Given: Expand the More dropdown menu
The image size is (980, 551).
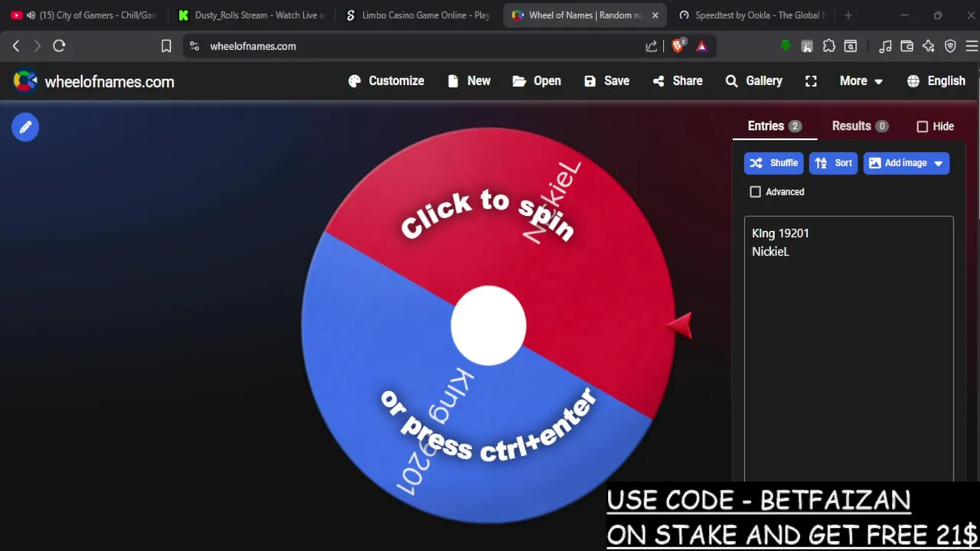Looking at the screenshot, I should tap(861, 81).
